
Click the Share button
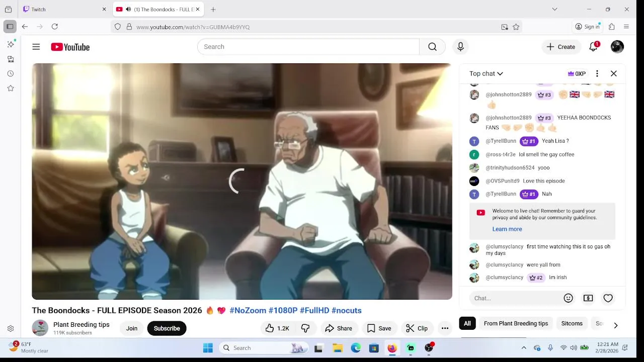click(339, 328)
